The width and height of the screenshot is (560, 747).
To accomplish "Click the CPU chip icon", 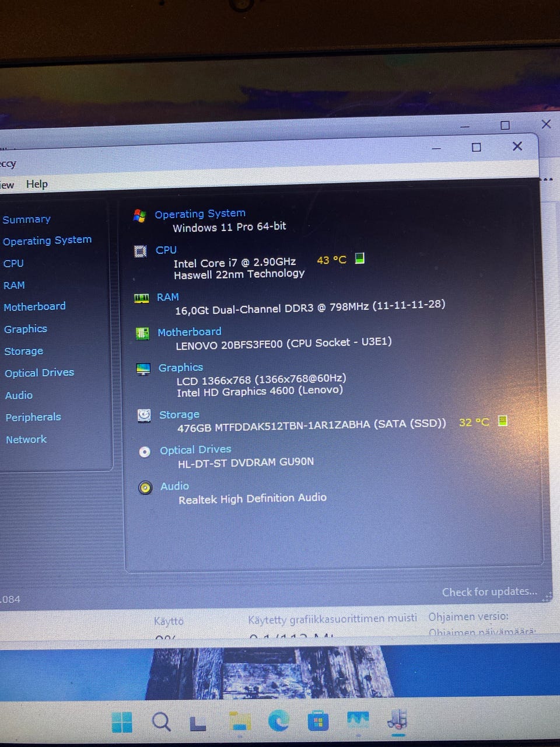I will tap(141, 251).
